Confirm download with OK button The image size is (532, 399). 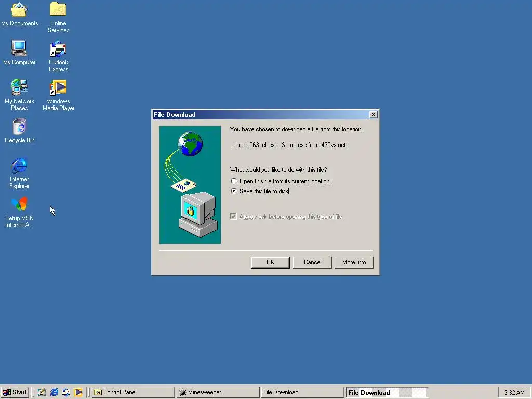(270, 262)
